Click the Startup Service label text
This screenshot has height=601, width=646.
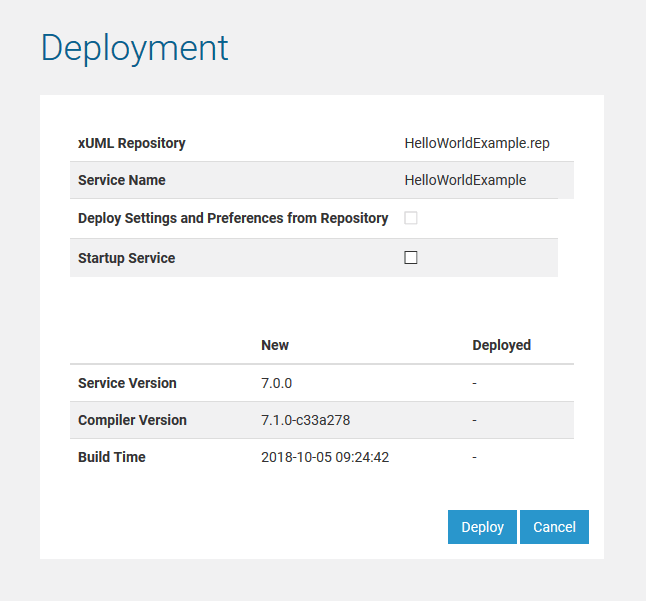(x=126, y=258)
